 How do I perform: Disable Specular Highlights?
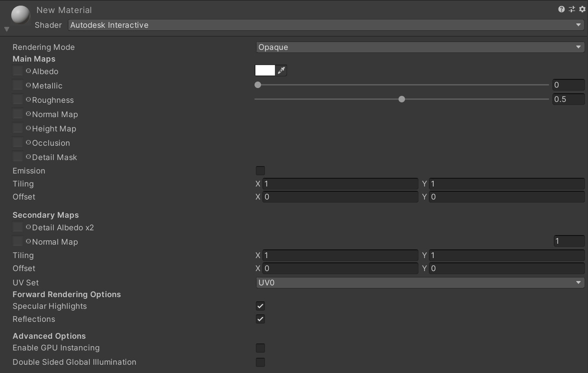pos(260,306)
